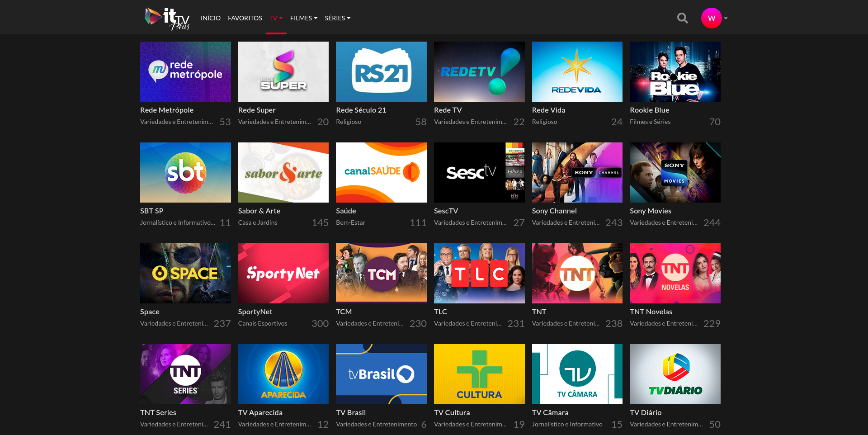
Task: Click the Saúde title text
Action: tap(346, 211)
